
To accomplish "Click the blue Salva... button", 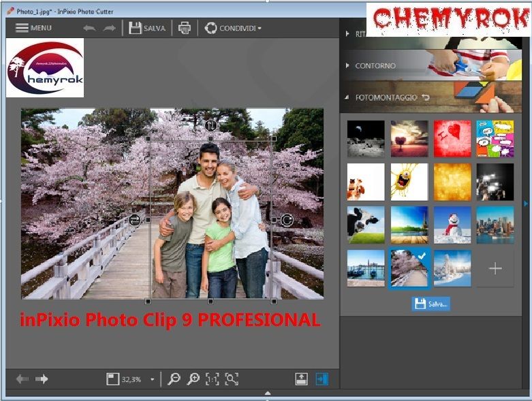I will point(431,304).
